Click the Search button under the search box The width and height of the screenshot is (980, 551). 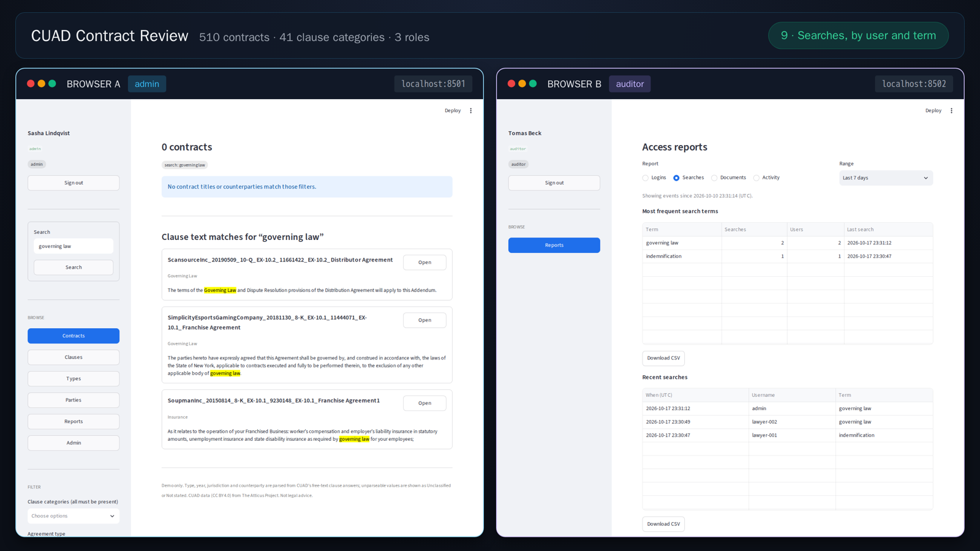[x=73, y=268]
